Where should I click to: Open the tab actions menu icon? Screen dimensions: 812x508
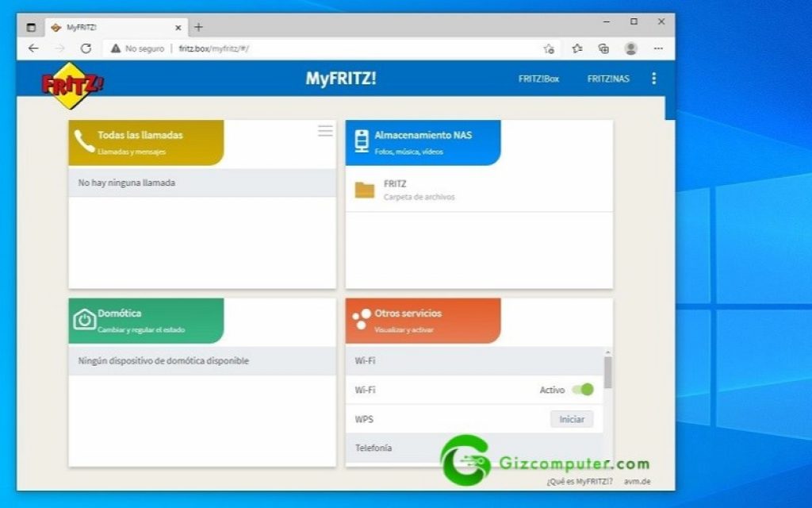tap(31, 28)
